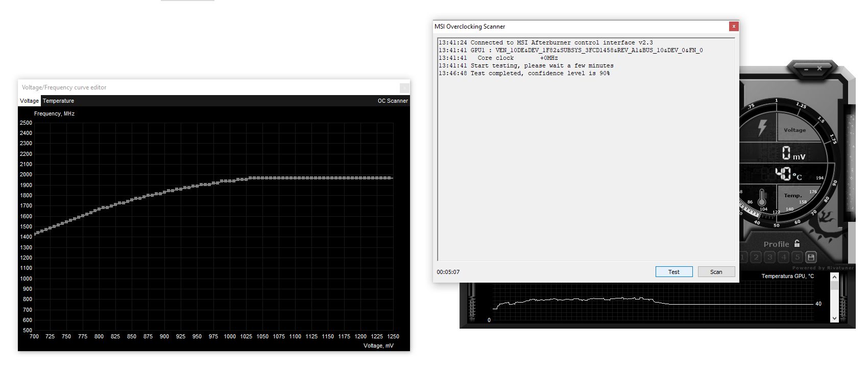This screenshot has width=868, height=368.
Task: Select profile slot 4 in Afterburner
Action: click(x=784, y=257)
